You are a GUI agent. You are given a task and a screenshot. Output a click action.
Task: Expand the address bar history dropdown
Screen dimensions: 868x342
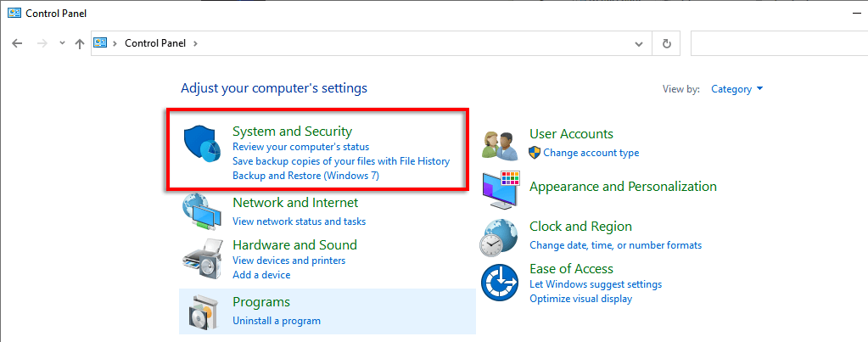point(639,43)
